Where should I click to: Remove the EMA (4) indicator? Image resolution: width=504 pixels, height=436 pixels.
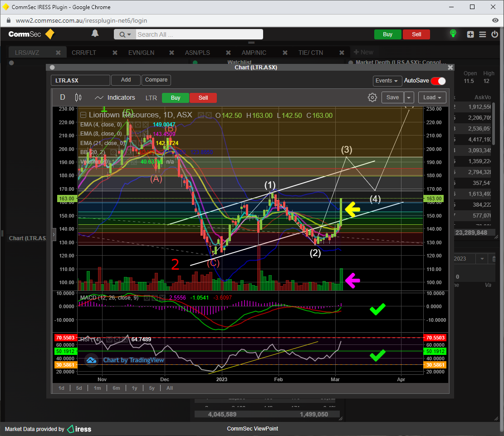tap(145, 125)
